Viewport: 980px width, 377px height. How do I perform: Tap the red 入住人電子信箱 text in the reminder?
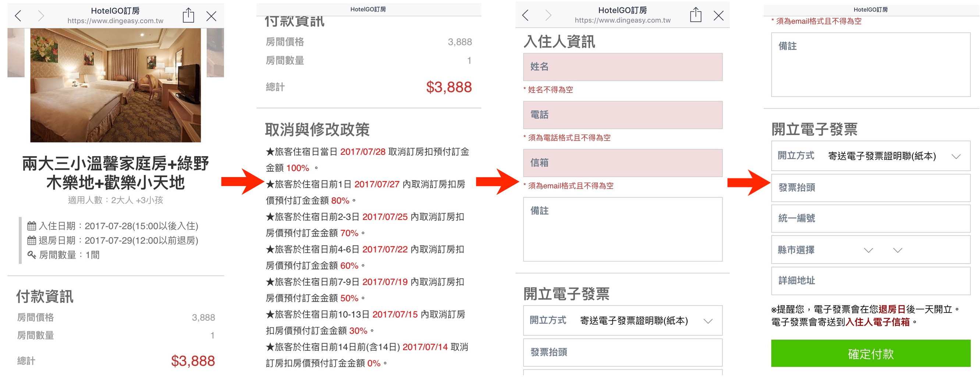(x=877, y=322)
